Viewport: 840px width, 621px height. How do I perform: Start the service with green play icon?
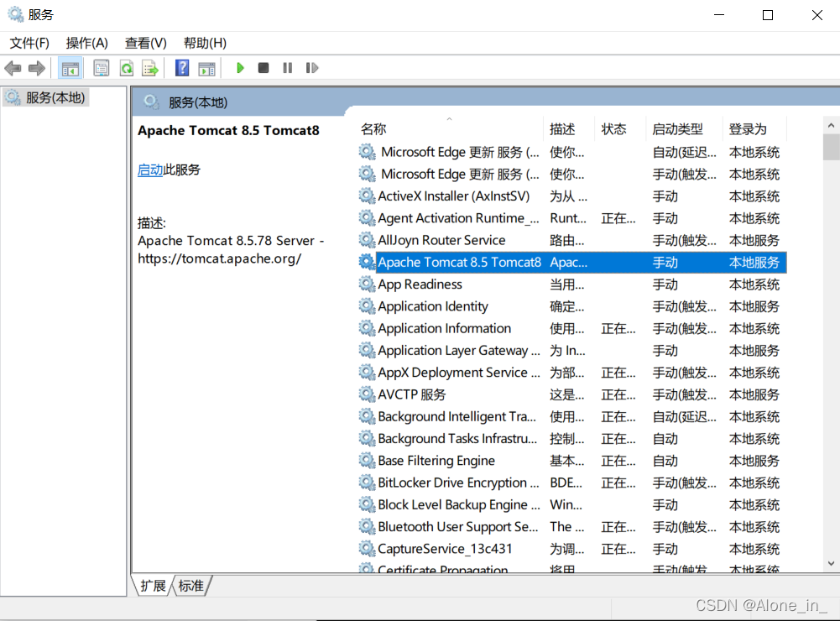tap(240, 68)
